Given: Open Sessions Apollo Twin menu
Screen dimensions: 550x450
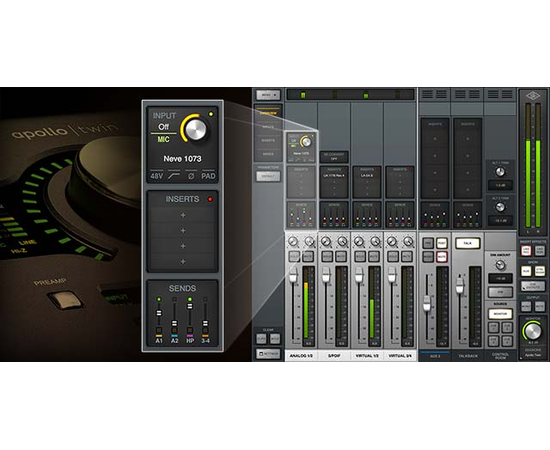Looking at the screenshot, I should pyautogui.click(x=532, y=352).
